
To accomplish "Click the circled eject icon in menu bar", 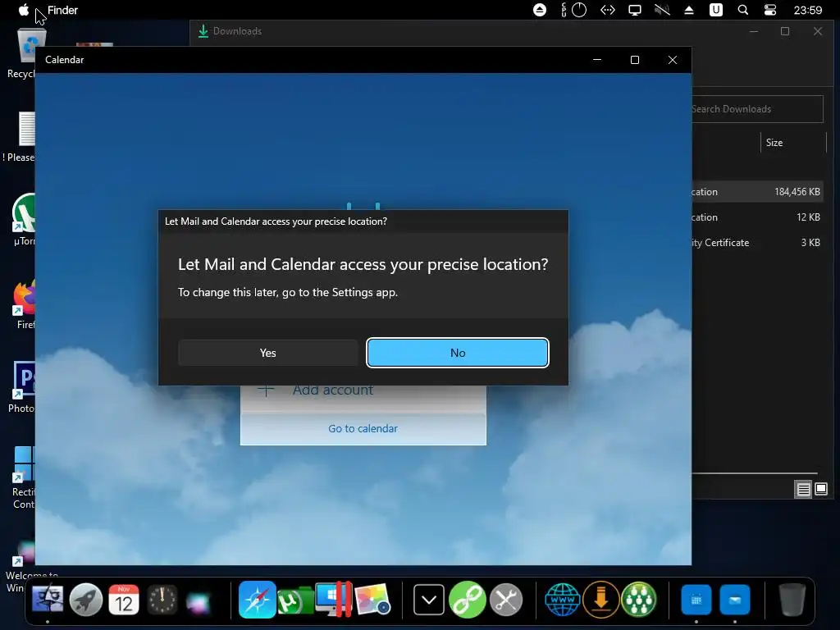I will pos(540,10).
